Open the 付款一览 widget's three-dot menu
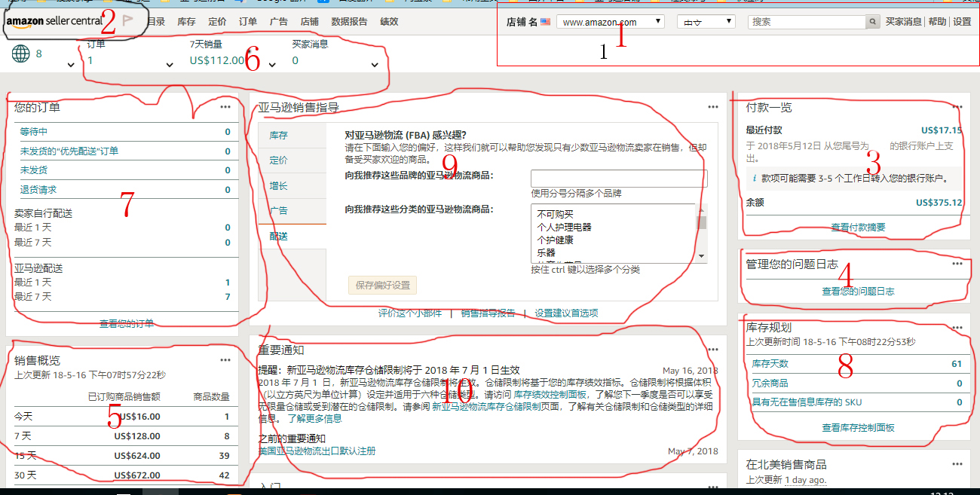Screen dimensions: 980x495 (957, 107)
